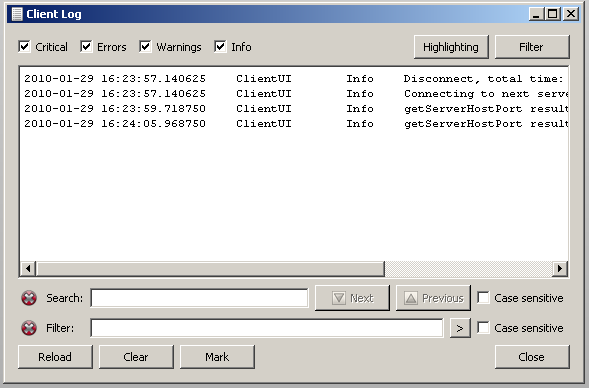Select the log line 'Disconnect, total time:'
Image resolution: width=589 pixels, height=388 pixels.
(x=294, y=79)
